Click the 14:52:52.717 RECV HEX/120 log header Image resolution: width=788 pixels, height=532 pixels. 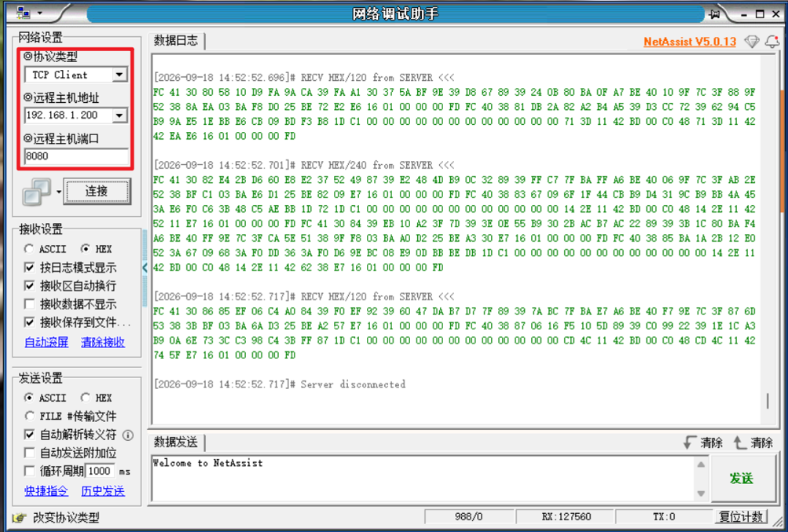[304, 297]
